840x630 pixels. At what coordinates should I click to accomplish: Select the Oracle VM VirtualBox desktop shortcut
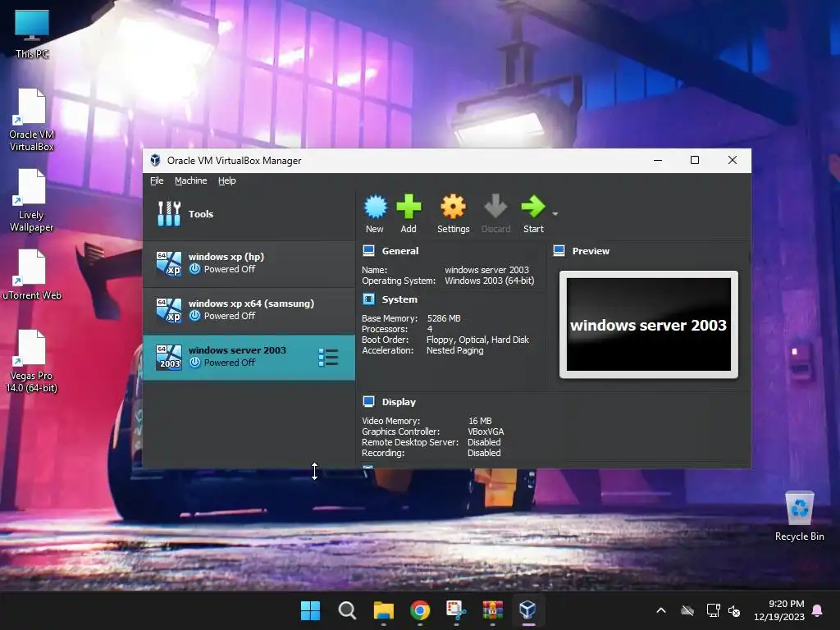(x=32, y=120)
